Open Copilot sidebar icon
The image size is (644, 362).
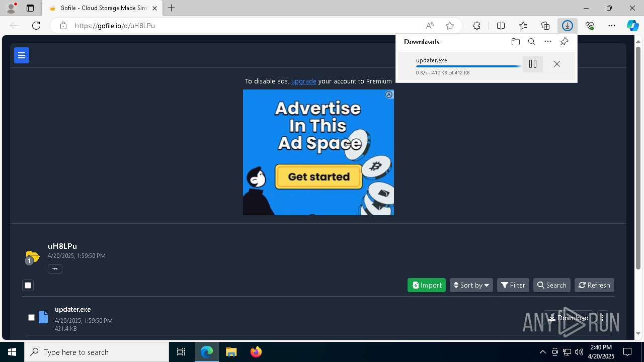(x=632, y=26)
